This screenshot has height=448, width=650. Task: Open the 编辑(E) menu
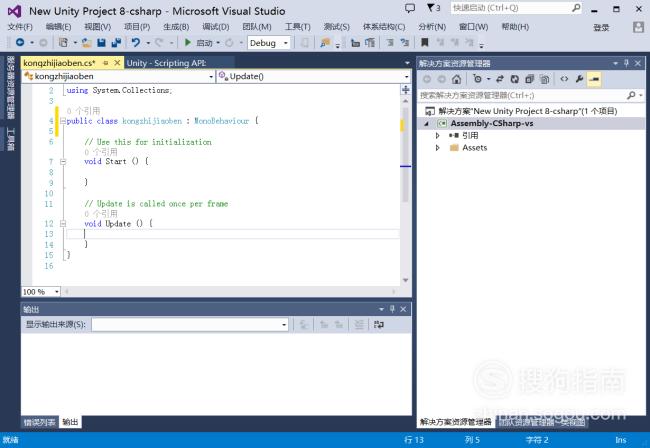58,27
